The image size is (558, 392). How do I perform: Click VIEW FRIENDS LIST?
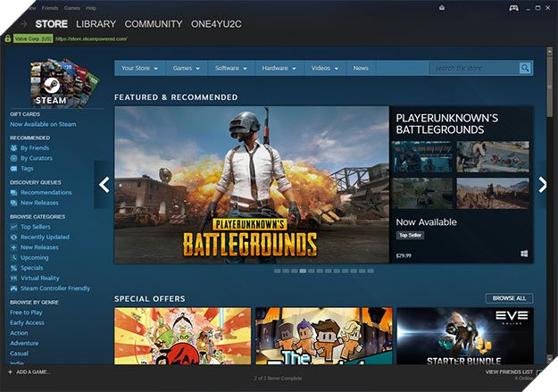pos(509,372)
